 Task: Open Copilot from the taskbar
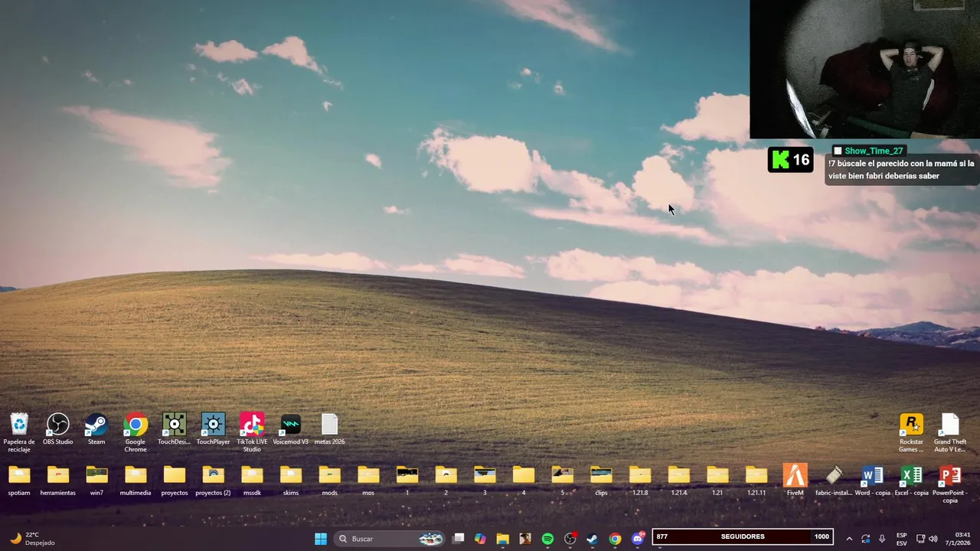[x=480, y=539]
